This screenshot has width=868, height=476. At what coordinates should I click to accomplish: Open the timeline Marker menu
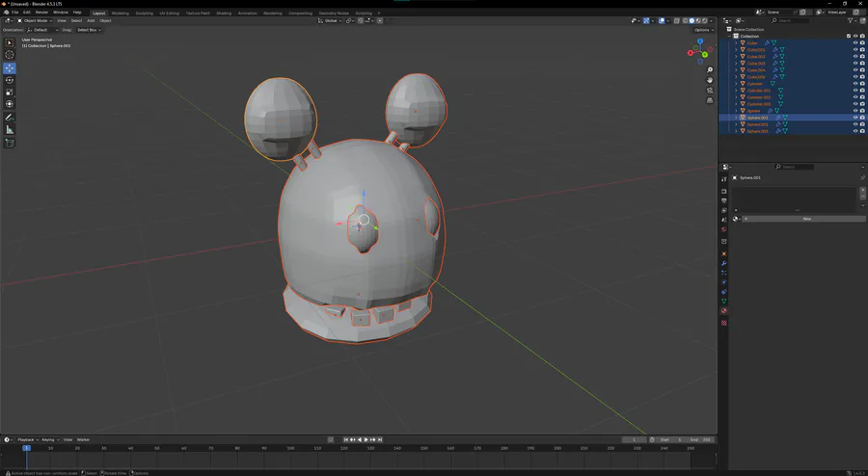84,439
